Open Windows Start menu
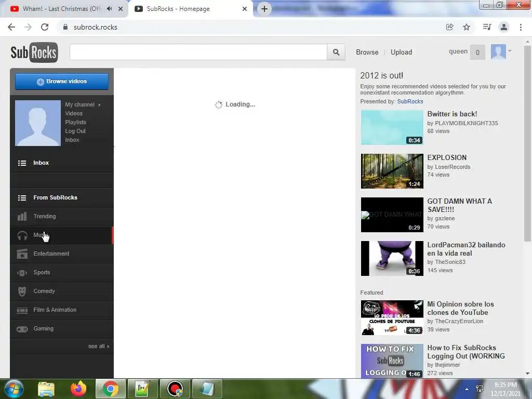The image size is (532, 399). click(14, 389)
